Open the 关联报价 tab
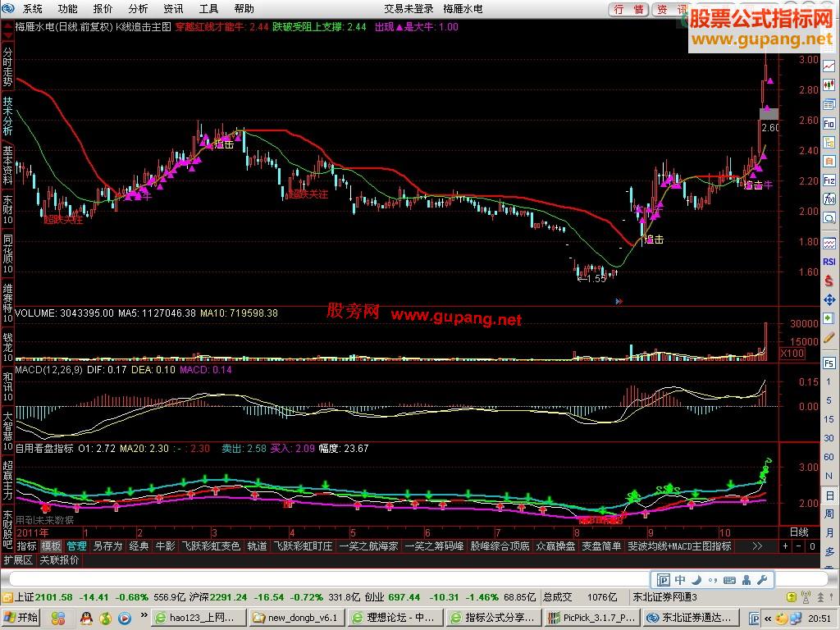 point(59,559)
